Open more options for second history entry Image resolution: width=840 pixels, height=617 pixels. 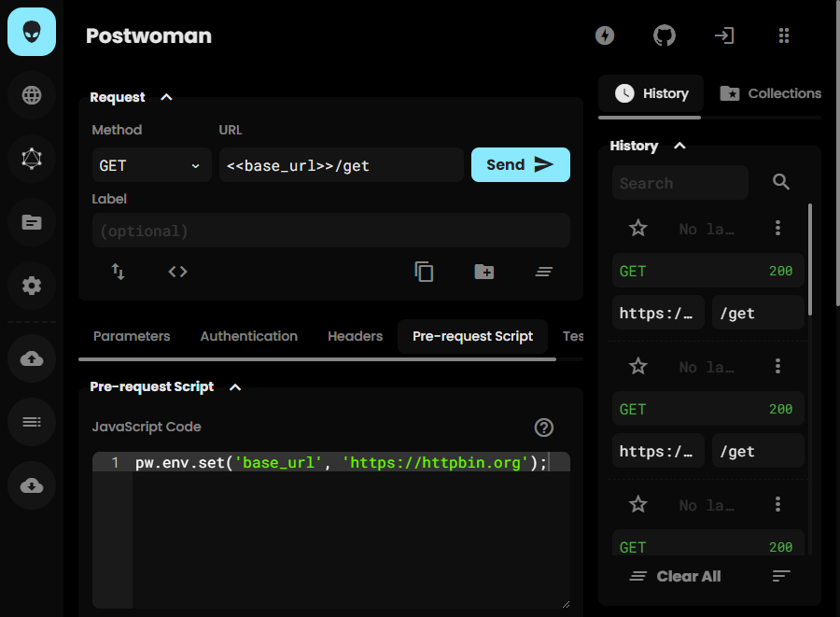777,366
